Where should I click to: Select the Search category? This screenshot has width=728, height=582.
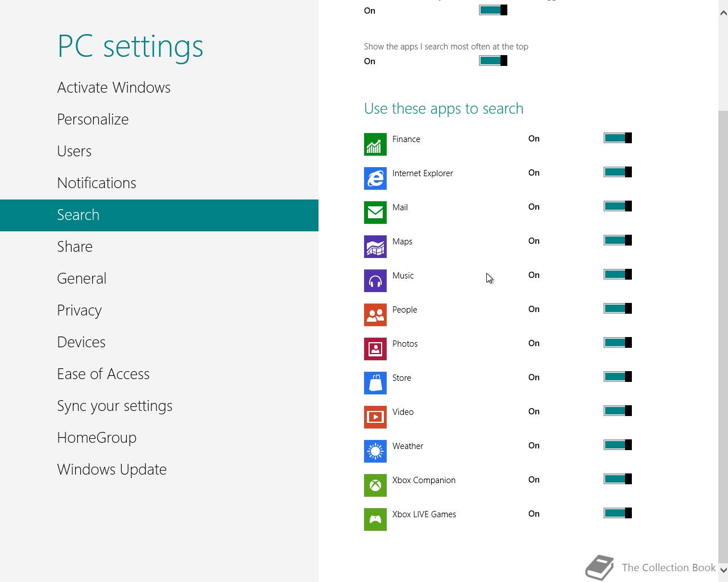[159, 215]
